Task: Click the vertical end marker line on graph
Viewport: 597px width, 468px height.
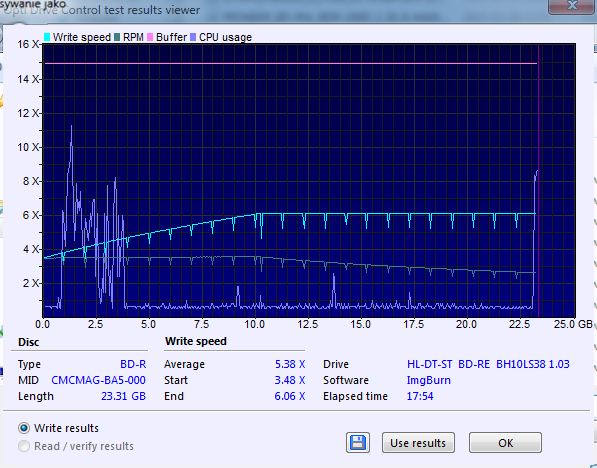Action: coord(538,180)
